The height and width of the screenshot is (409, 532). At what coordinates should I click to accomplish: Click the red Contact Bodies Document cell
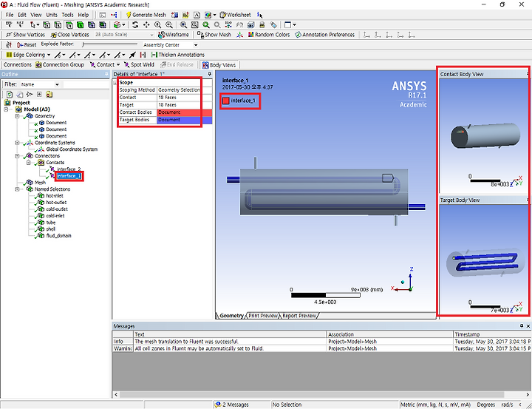(184, 112)
